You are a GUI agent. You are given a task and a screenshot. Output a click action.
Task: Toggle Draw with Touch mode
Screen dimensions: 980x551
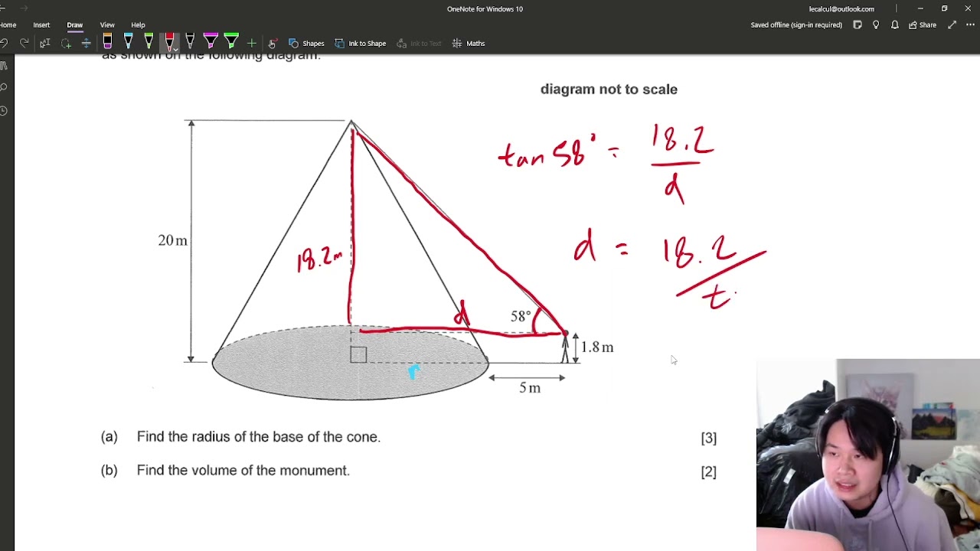272,44
